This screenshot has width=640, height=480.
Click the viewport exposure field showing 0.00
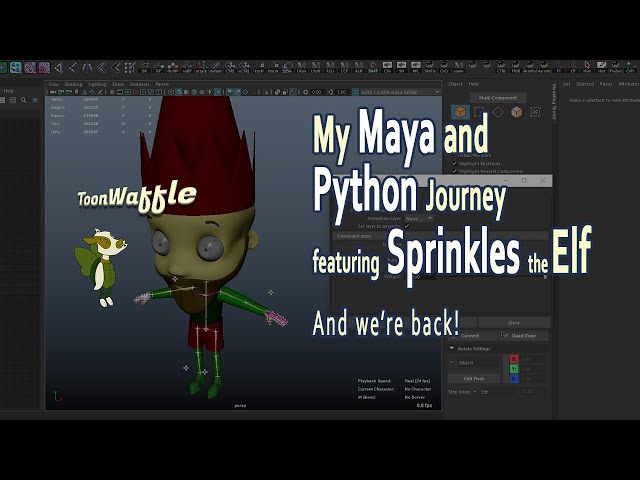316,92
